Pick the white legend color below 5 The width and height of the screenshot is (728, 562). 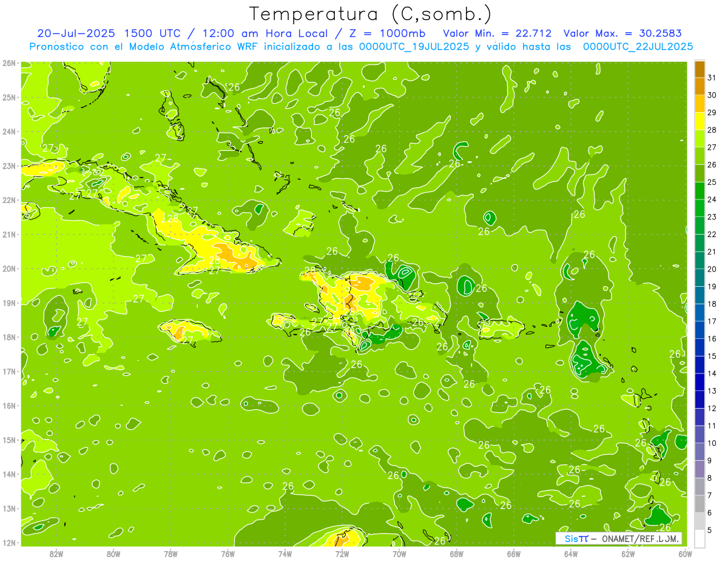699,538
